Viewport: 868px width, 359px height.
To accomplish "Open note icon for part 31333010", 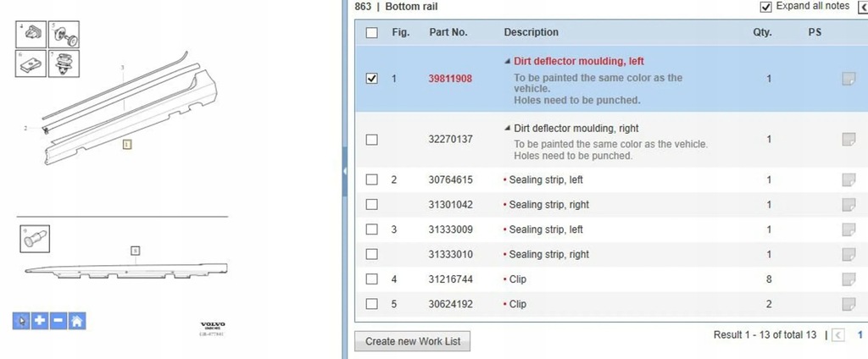I will pos(848,255).
